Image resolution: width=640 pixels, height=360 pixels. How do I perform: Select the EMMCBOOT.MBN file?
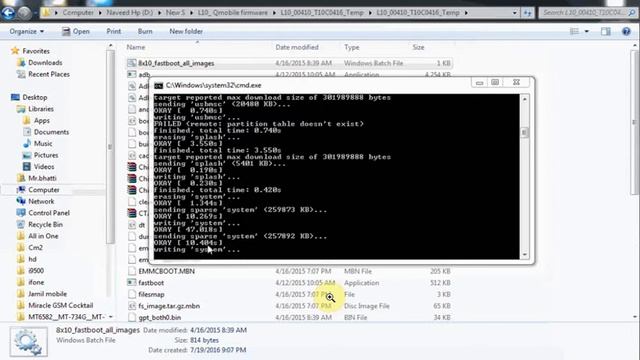click(x=166, y=271)
